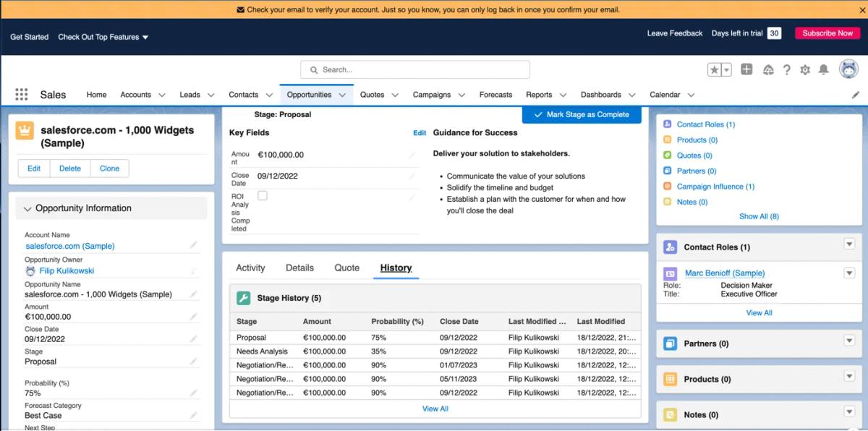Image resolution: width=868 pixels, height=431 pixels.
Task: Click the Leave Feedback link
Action: (674, 33)
